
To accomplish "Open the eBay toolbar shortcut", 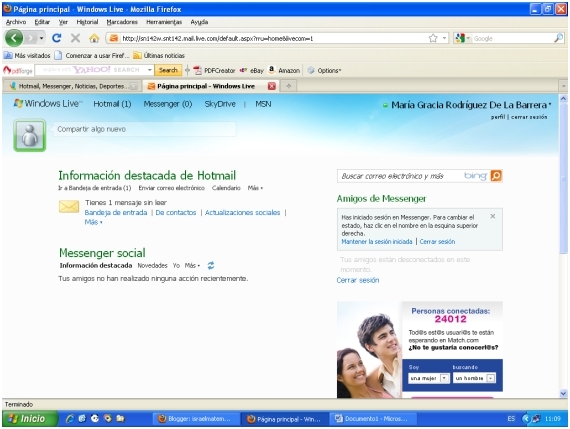I will 252,70.
